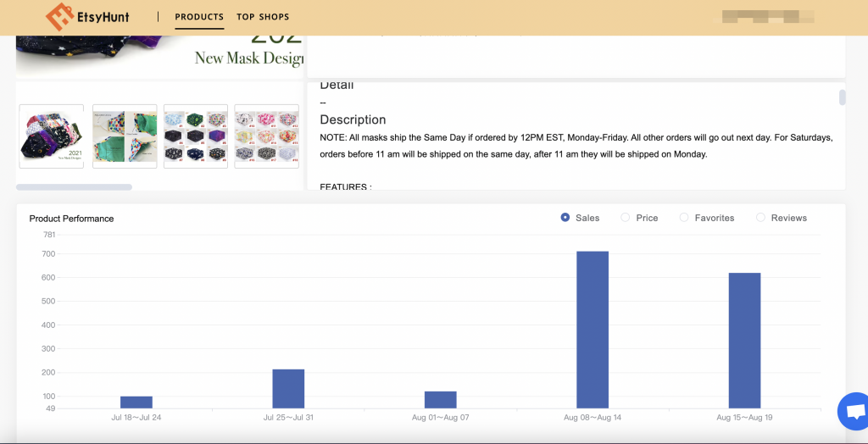Select the Reviews radio button

coord(760,218)
